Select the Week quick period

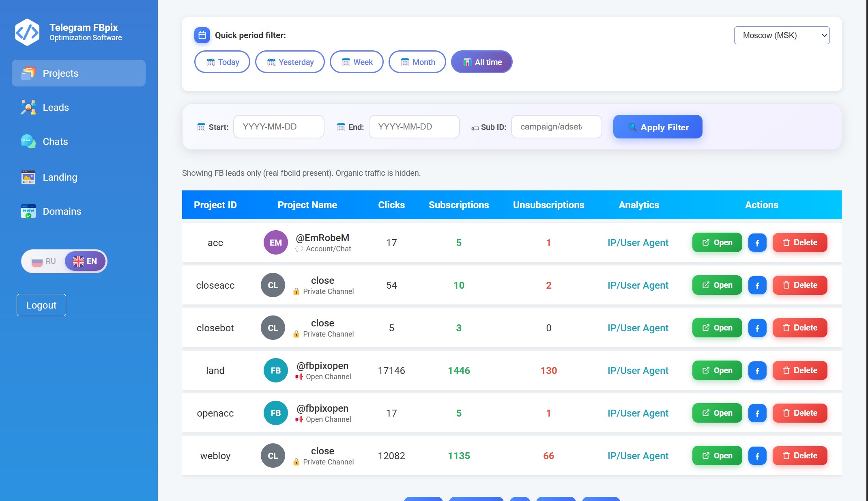[357, 62]
